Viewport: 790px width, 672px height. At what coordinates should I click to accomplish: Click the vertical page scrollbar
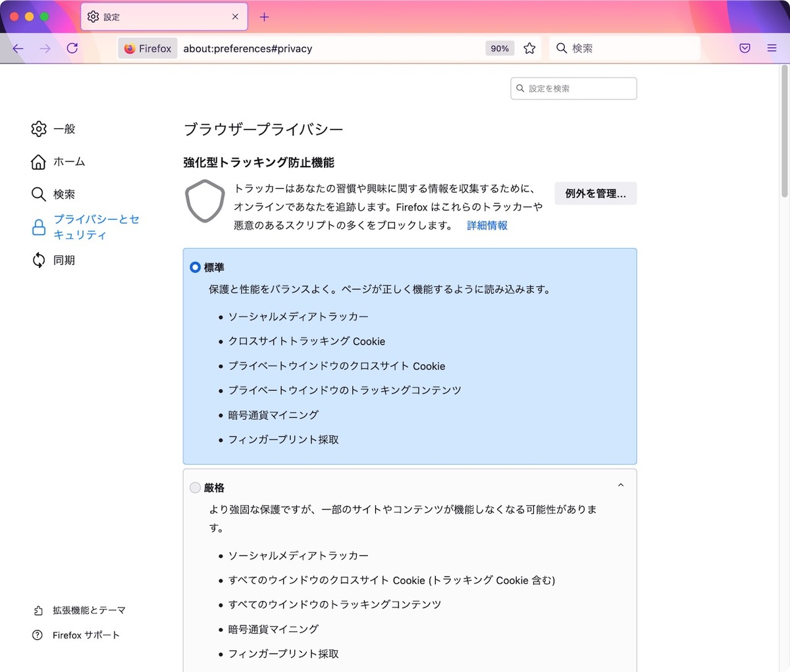(784, 132)
